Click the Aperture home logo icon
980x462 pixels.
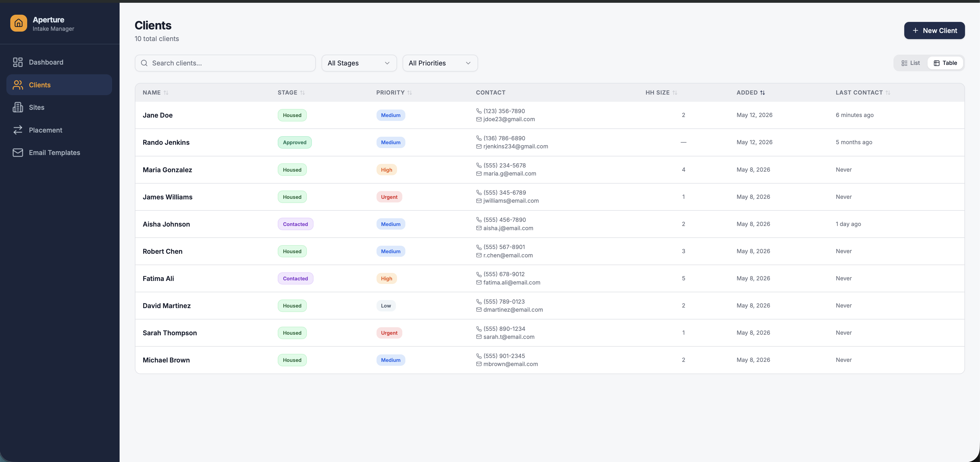(x=19, y=23)
